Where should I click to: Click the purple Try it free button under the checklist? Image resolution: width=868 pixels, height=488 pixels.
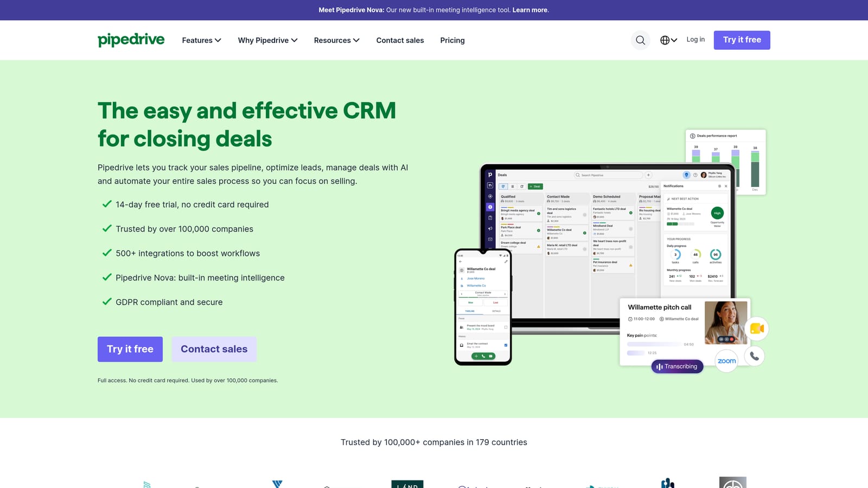pyautogui.click(x=130, y=349)
